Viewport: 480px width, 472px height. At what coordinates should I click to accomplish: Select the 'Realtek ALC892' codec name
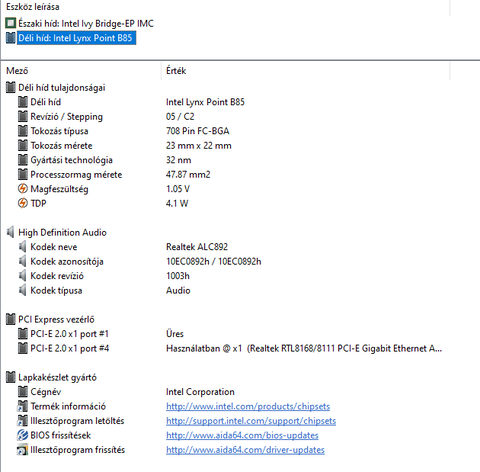197,247
